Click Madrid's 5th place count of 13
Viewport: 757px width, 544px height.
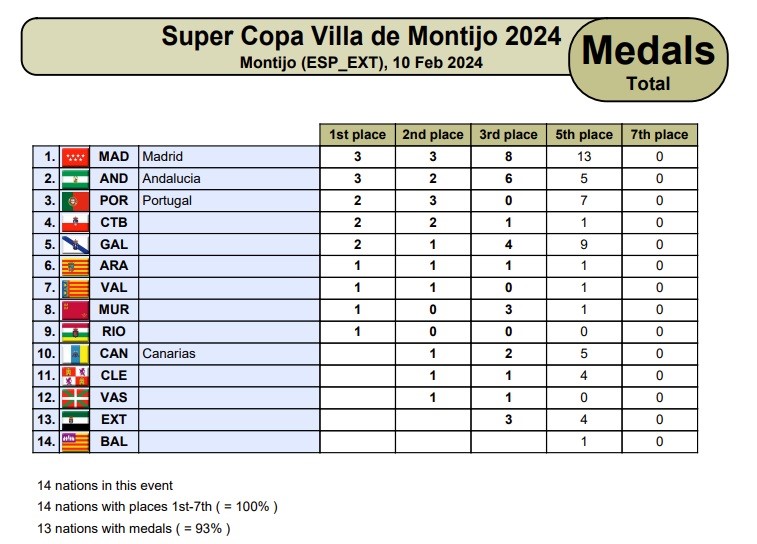583,157
